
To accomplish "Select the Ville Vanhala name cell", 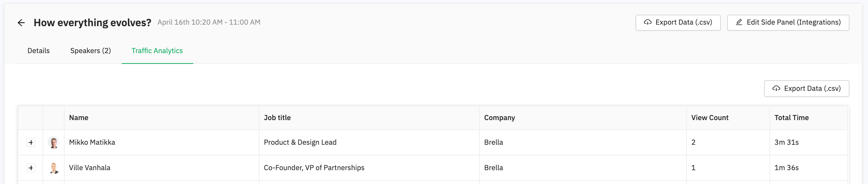I will pos(90,168).
